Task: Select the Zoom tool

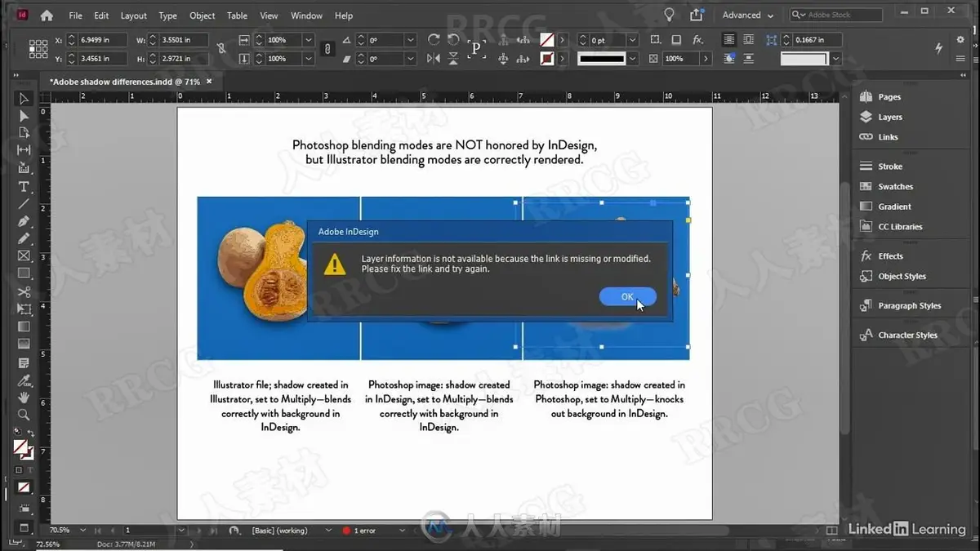Action: click(24, 415)
